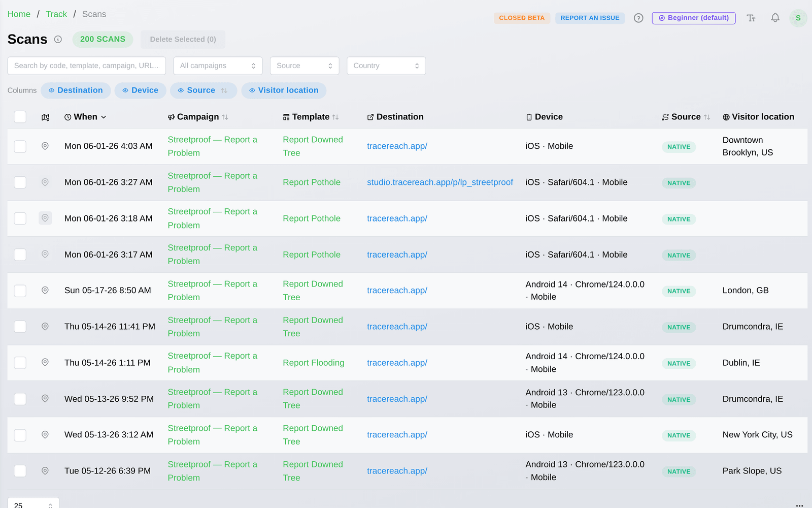Check the box for Mon 06-01-26 3:18 AM scan
The image size is (812, 508).
(20, 218)
